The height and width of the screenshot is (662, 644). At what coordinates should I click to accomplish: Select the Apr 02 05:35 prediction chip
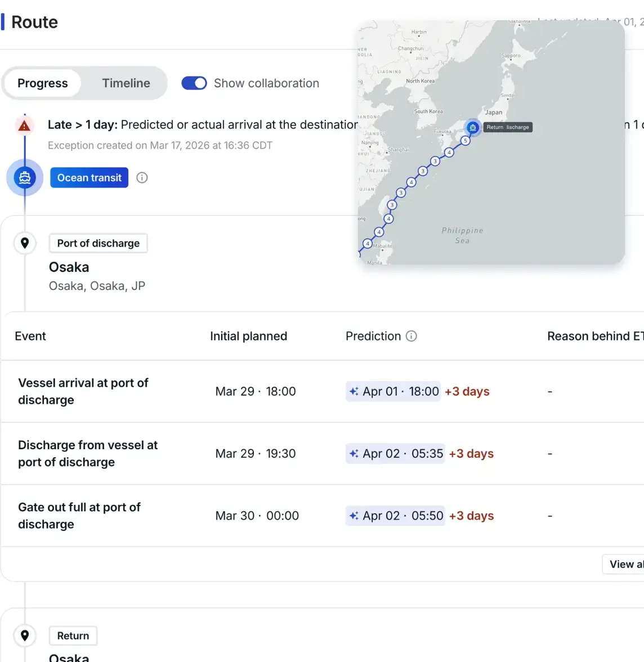click(395, 454)
